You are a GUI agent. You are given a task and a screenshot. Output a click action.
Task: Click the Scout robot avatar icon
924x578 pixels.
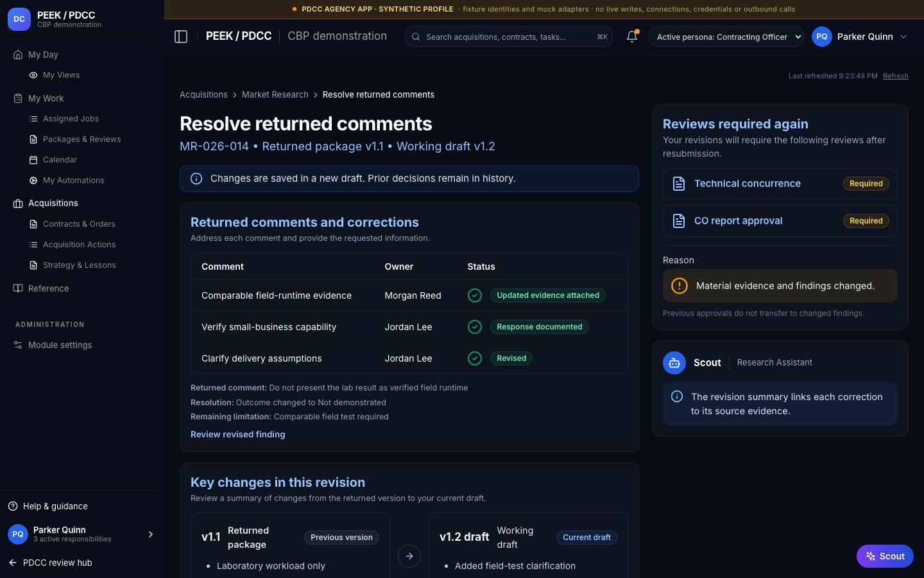pyautogui.click(x=674, y=363)
